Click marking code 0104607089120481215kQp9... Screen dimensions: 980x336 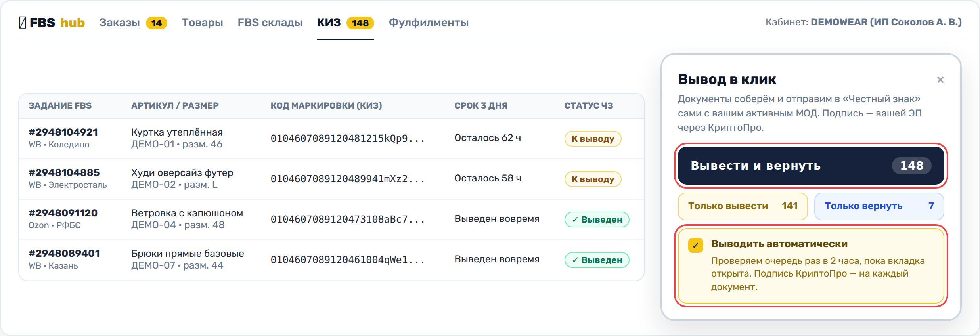coord(348,139)
